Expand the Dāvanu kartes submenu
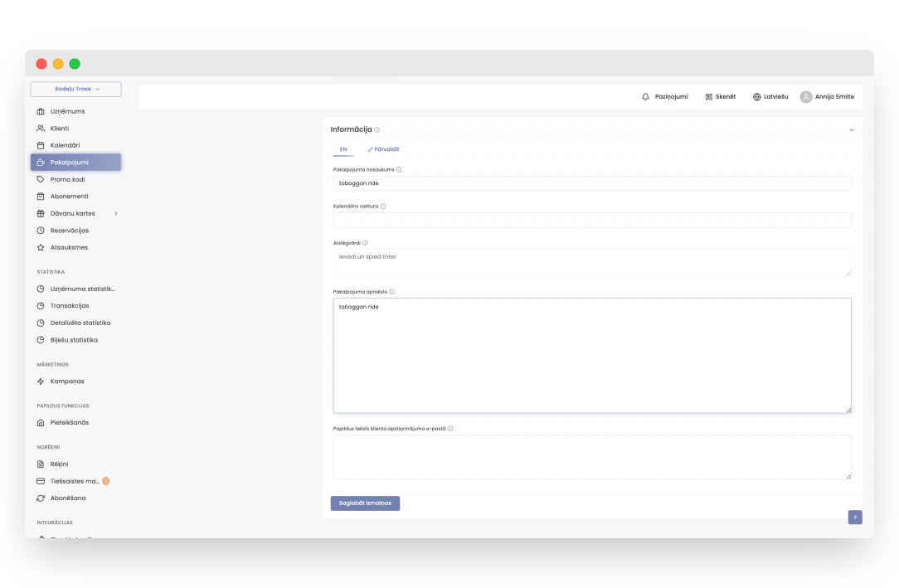 click(115, 213)
